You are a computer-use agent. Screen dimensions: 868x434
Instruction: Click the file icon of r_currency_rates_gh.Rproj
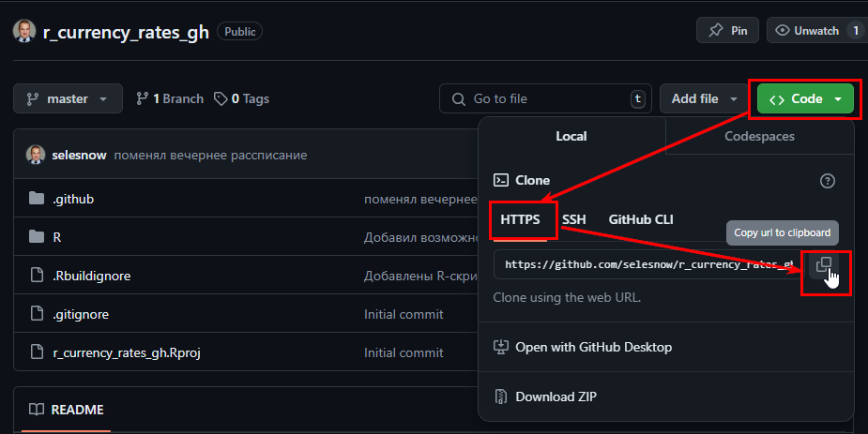pos(37,352)
